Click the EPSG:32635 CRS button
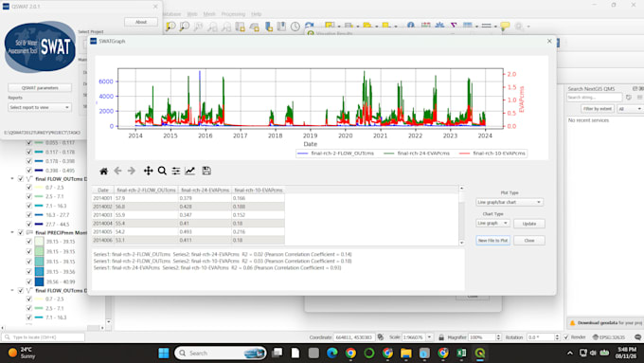644x363 pixels. click(x=609, y=337)
